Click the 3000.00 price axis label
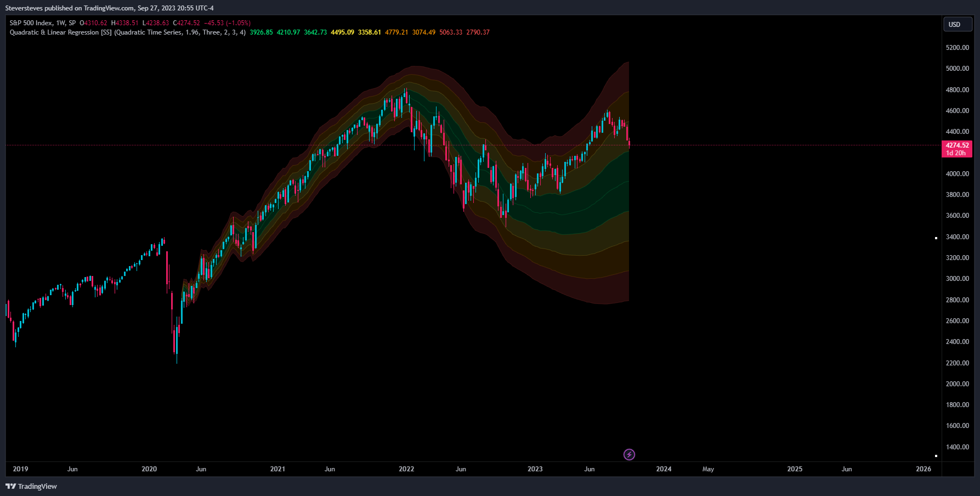Screen dimensions: 980x496 pyautogui.click(x=958, y=279)
